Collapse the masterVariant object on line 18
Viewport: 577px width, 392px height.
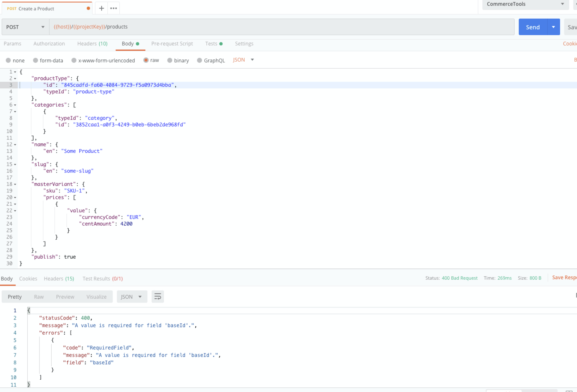click(x=15, y=184)
